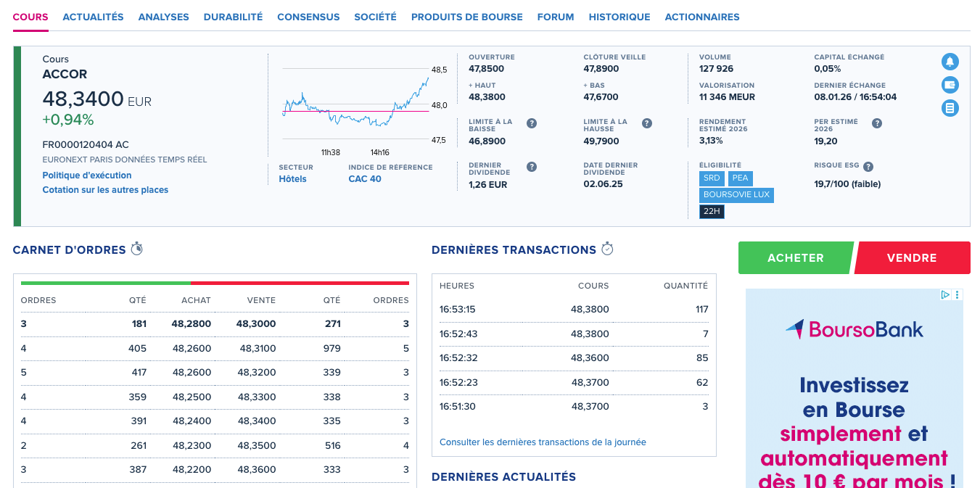Click help icon next to Limite à la baisse

click(532, 123)
